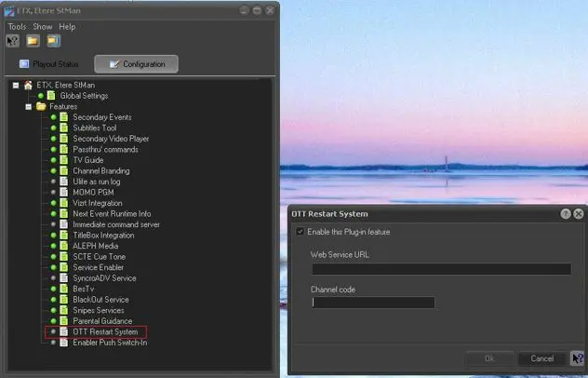Image resolution: width=588 pixels, height=378 pixels.
Task: Click the question mark in OTT dialog title
Action: tap(566, 213)
